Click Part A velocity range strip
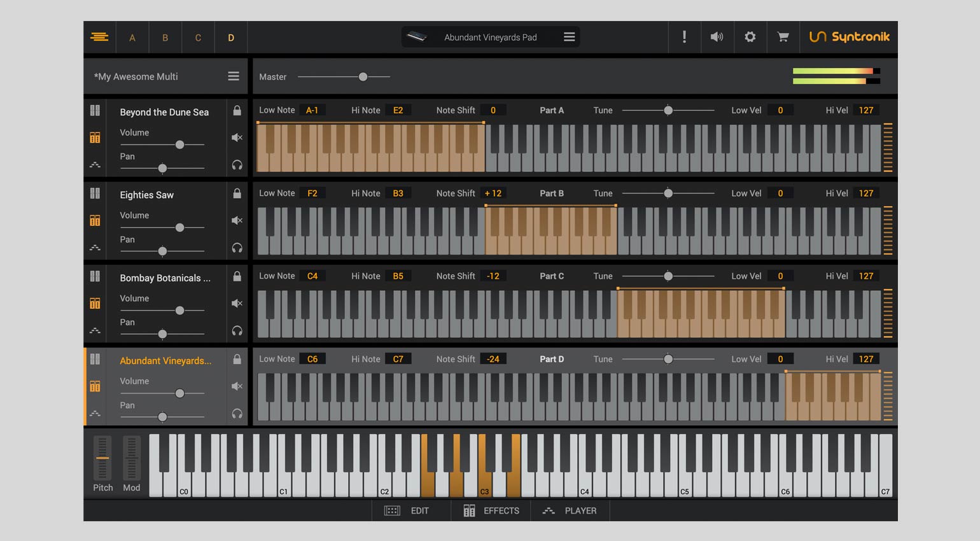The height and width of the screenshot is (541, 980). (x=888, y=148)
